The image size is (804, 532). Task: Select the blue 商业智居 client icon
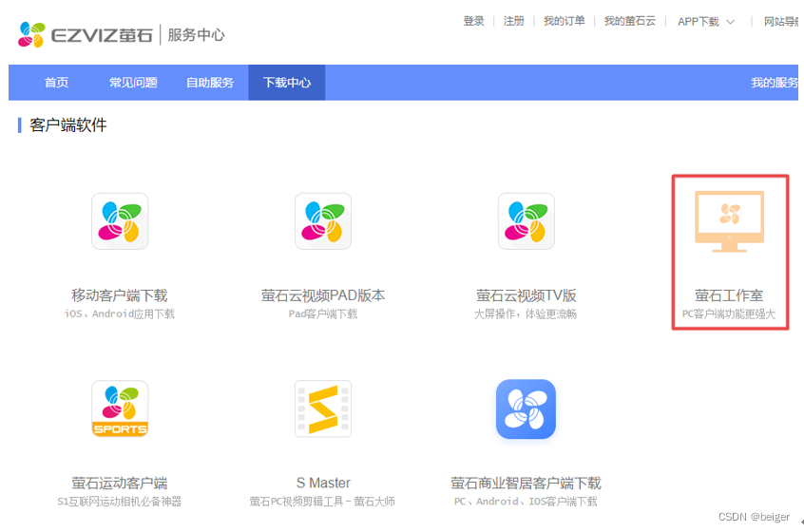(x=526, y=409)
